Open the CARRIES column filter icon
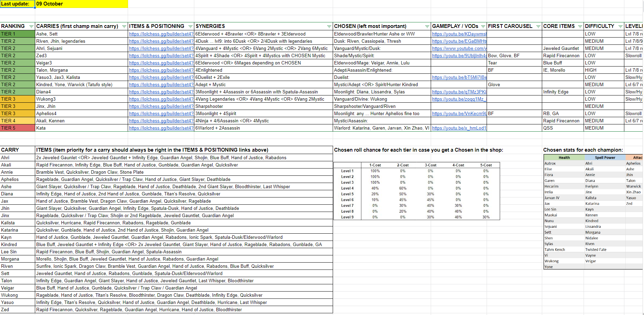Screen dimensions: 644x315 click(x=124, y=27)
